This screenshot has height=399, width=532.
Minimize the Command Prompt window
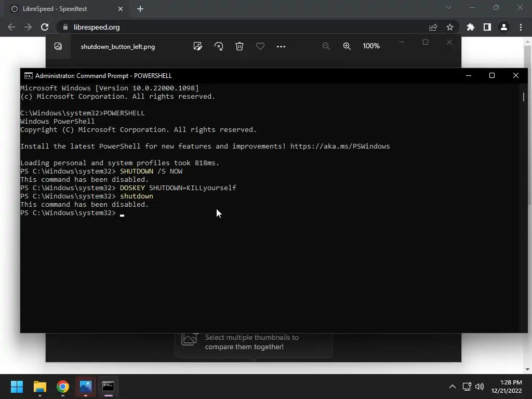(x=469, y=76)
